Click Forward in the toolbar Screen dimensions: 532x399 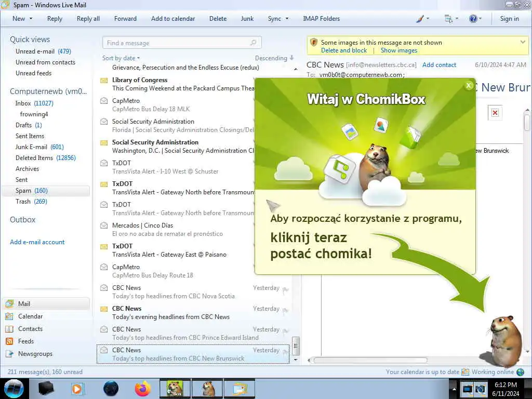click(125, 19)
